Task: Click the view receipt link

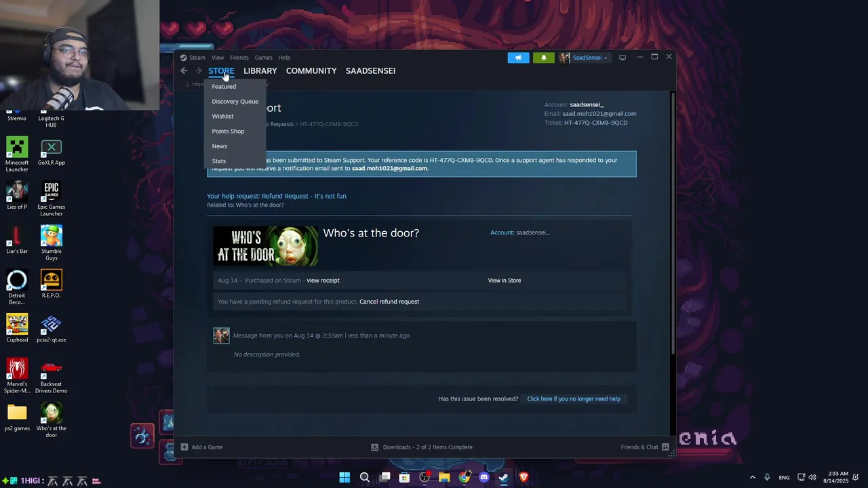Action: coord(323,281)
